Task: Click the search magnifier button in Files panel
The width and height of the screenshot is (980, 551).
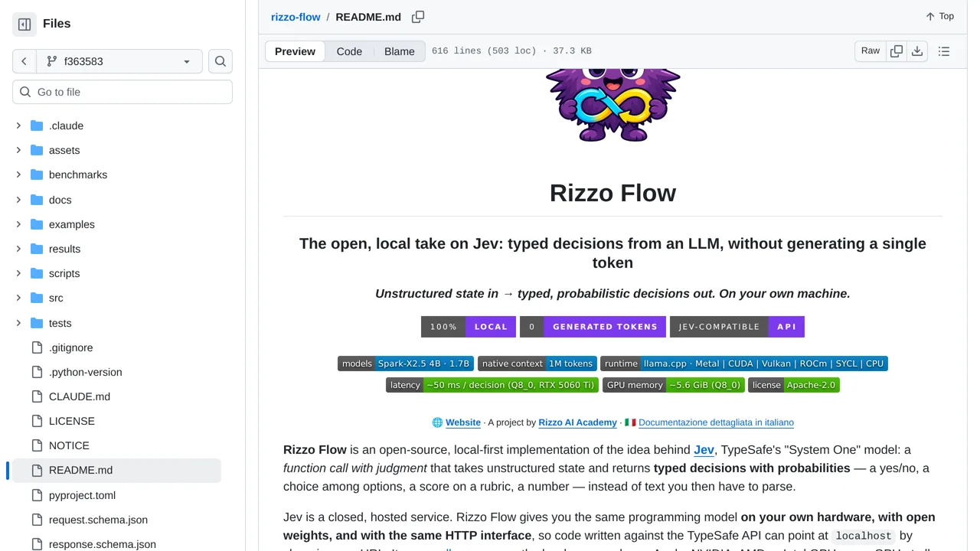Action: [220, 61]
